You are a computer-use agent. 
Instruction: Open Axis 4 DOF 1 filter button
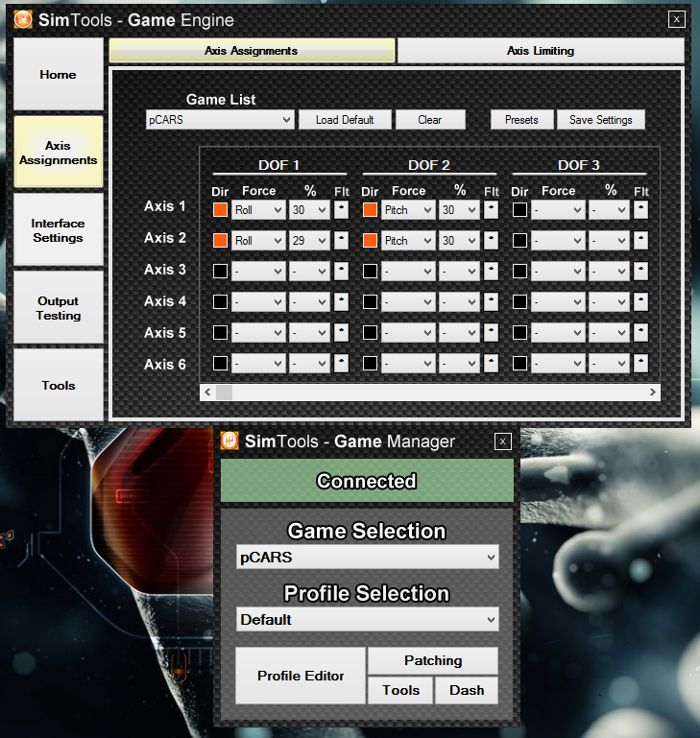341,301
